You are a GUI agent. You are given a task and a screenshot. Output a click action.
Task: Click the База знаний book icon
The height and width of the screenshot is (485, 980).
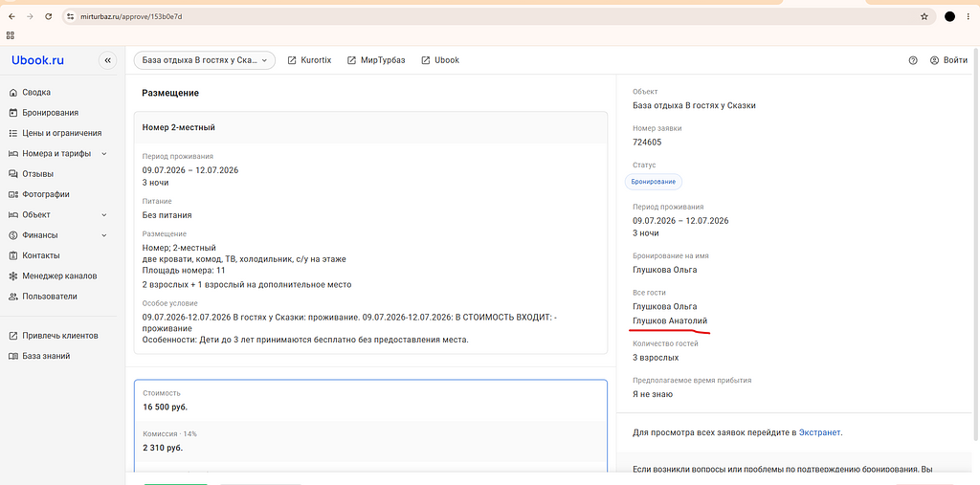tap(13, 356)
